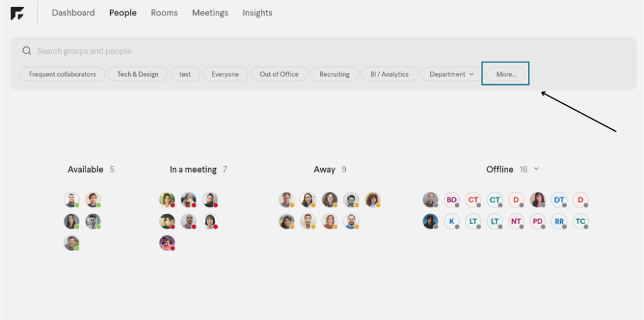
Task: Enable the Tech & Design group filter
Action: (x=137, y=74)
